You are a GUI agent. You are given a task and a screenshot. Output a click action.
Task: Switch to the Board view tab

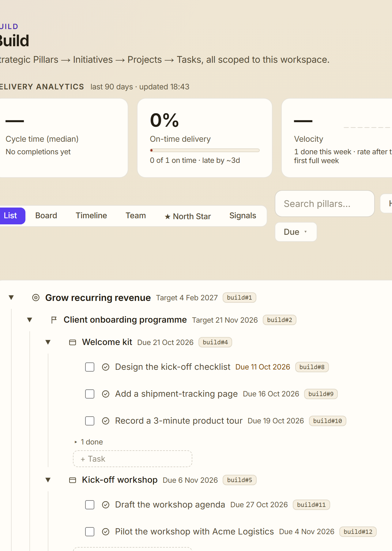pyautogui.click(x=46, y=216)
